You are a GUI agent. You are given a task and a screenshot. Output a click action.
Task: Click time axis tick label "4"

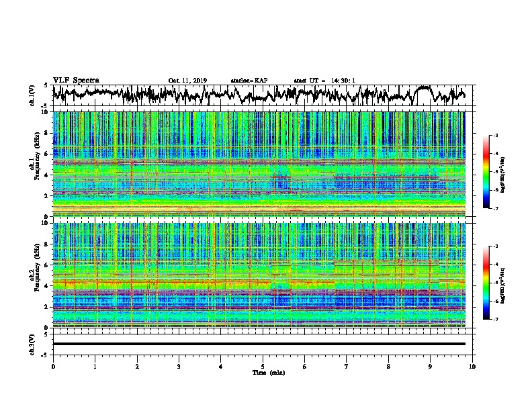(x=221, y=367)
